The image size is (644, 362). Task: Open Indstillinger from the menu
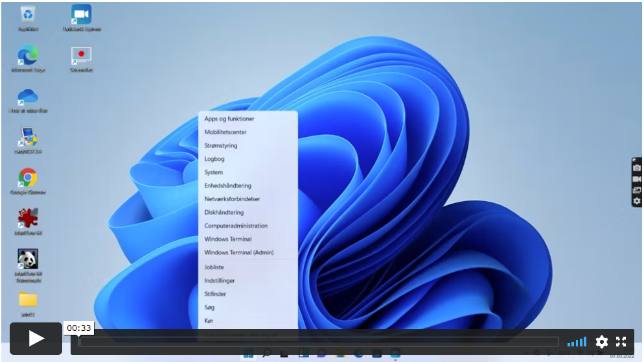[x=220, y=281]
